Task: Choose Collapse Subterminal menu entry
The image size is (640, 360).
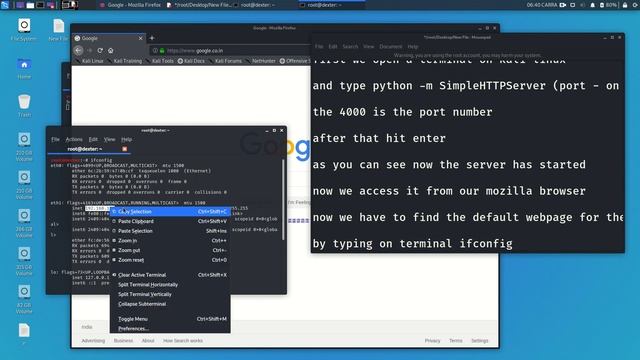Action: (x=170, y=304)
